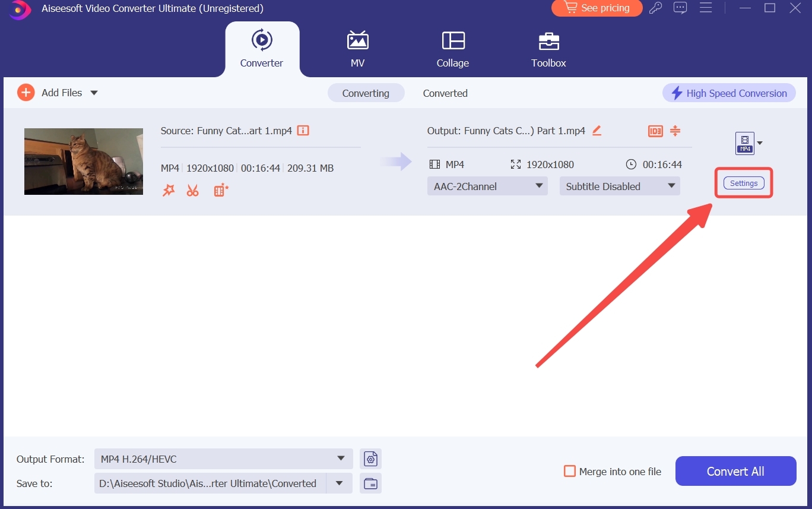Go to the Toolbox tab
The width and height of the screenshot is (812, 509).
(x=548, y=49)
